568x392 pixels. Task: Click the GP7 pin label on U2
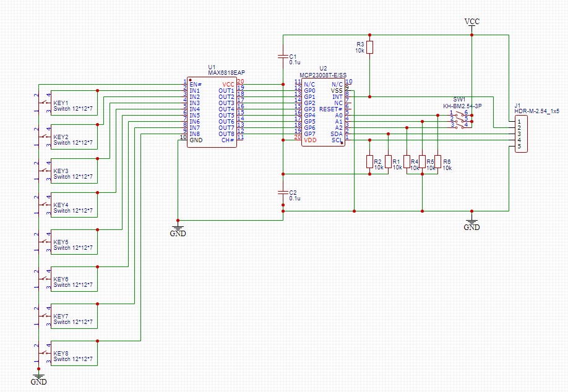pyautogui.click(x=310, y=134)
